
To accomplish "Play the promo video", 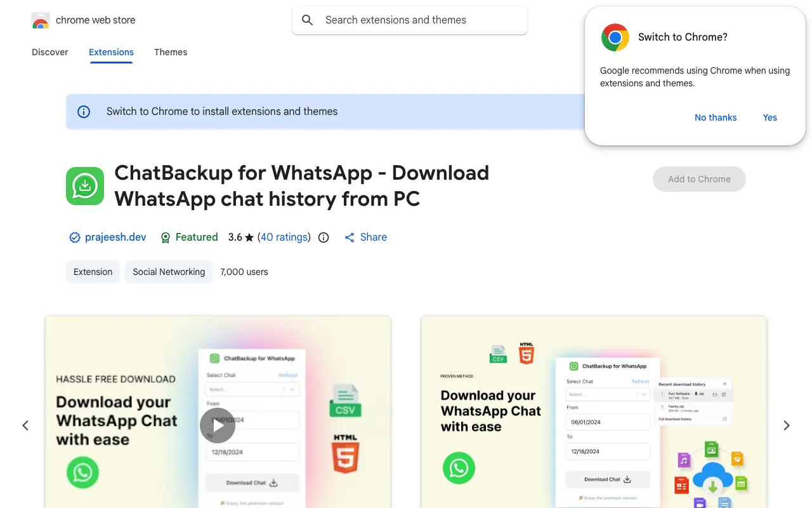I will (x=218, y=425).
